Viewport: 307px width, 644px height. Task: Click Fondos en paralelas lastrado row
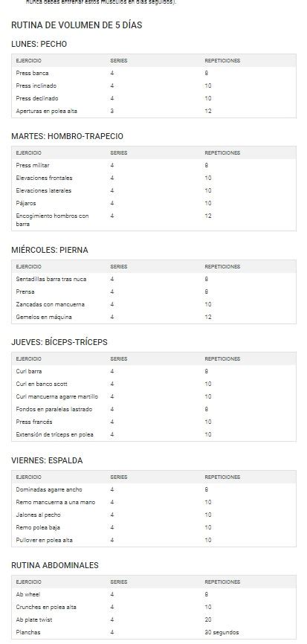coord(153,409)
